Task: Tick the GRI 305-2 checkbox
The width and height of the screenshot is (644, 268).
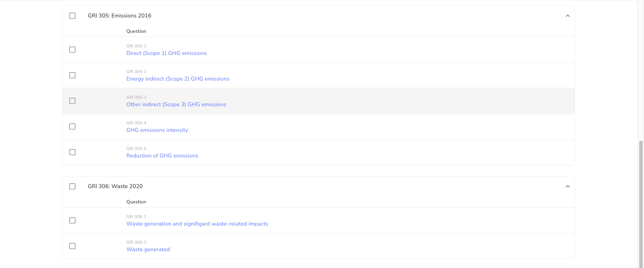Action: pyautogui.click(x=72, y=75)
